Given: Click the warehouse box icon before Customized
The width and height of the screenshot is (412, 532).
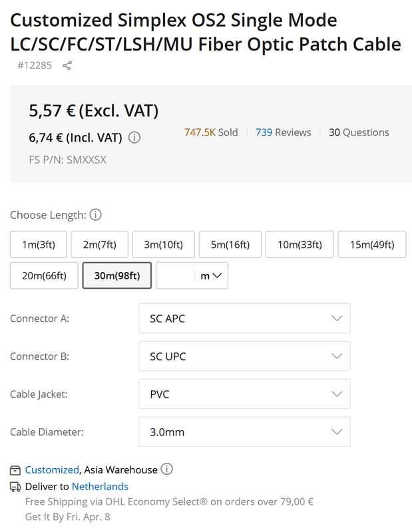Looking at the screenshot, I should [15, 470].
